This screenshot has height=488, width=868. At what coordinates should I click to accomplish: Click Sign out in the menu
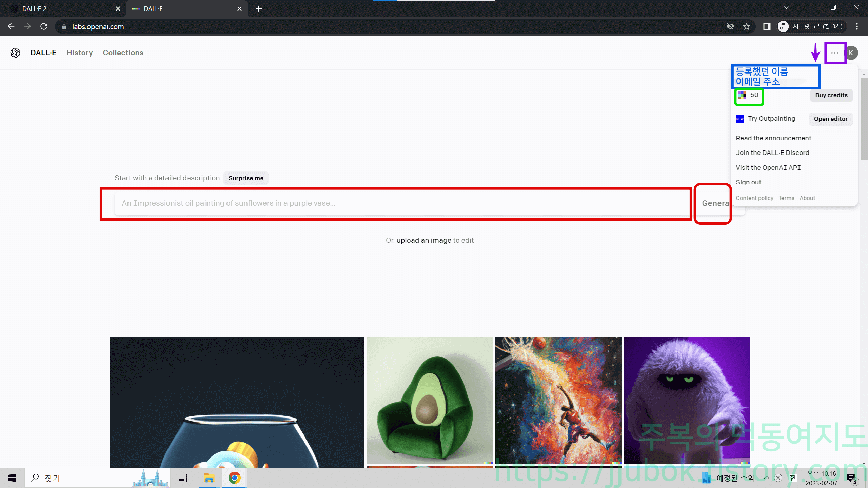point(748,182)
